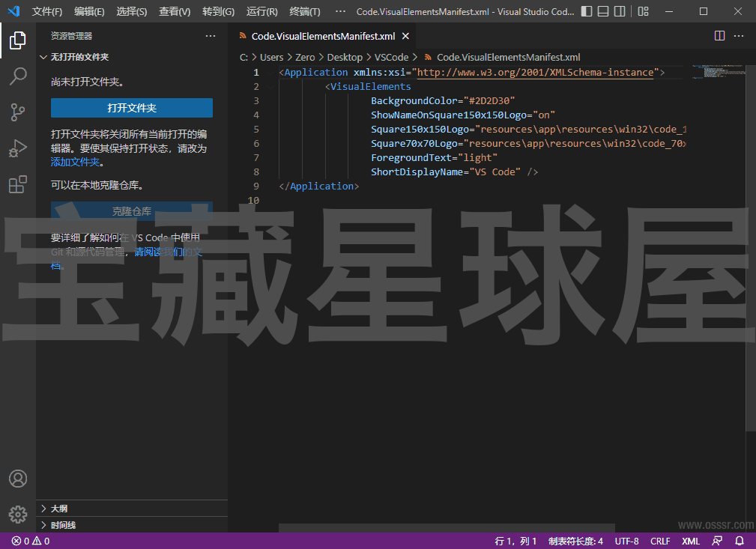Open the Explorer view in activity bar
This screenshot has width=756, height=549.
click(x=18, y=40)
